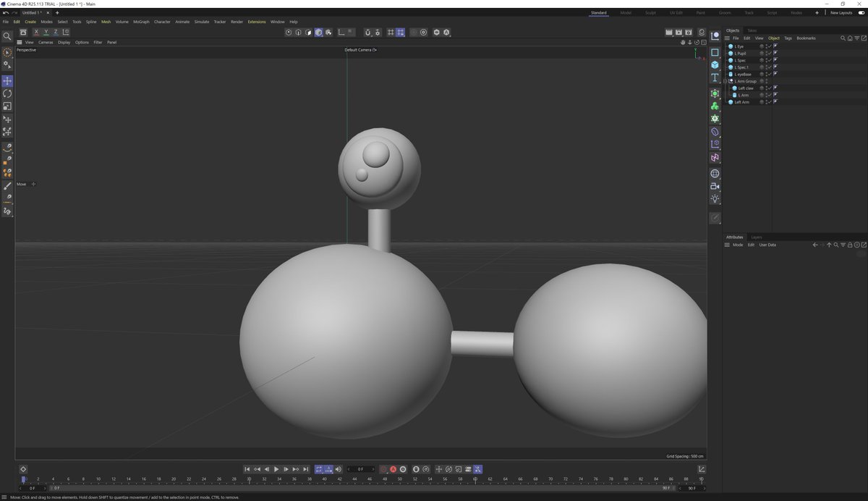Click Render View icon in top toolbar
Screen dimensions: 868x501
point(669,32)
